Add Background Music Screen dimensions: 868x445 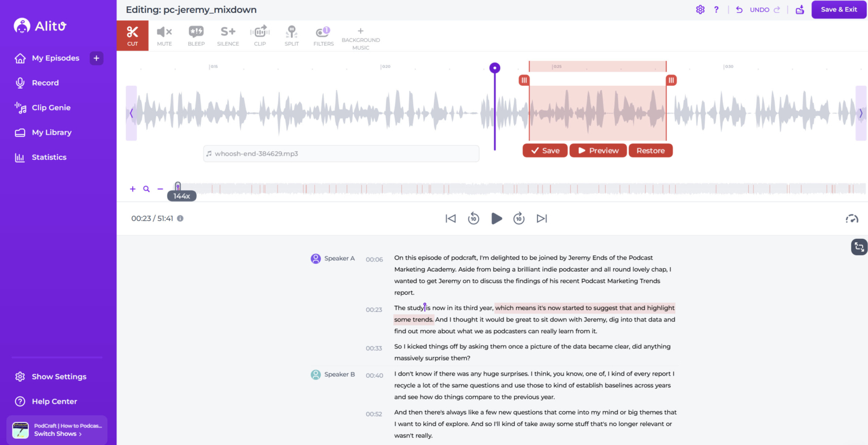[361, 38]
